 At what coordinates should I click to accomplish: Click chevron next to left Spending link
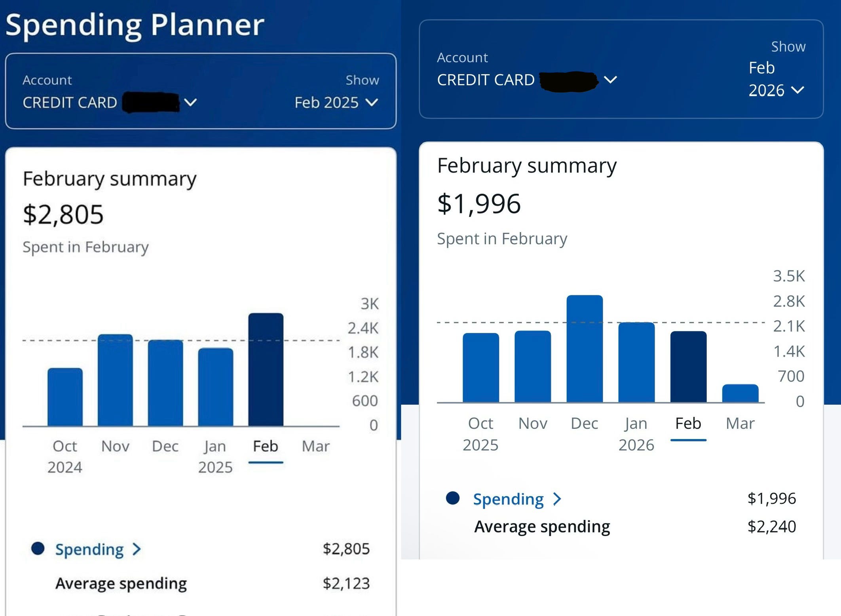click(137, 549)
